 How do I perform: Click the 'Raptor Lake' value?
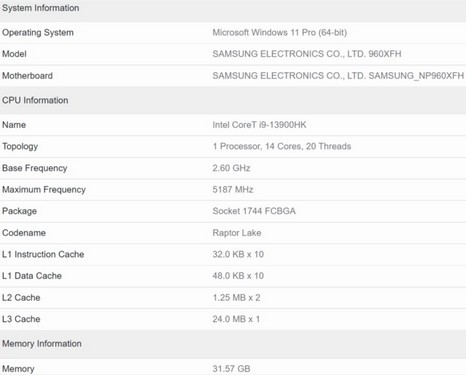click(x=237, y=233)
